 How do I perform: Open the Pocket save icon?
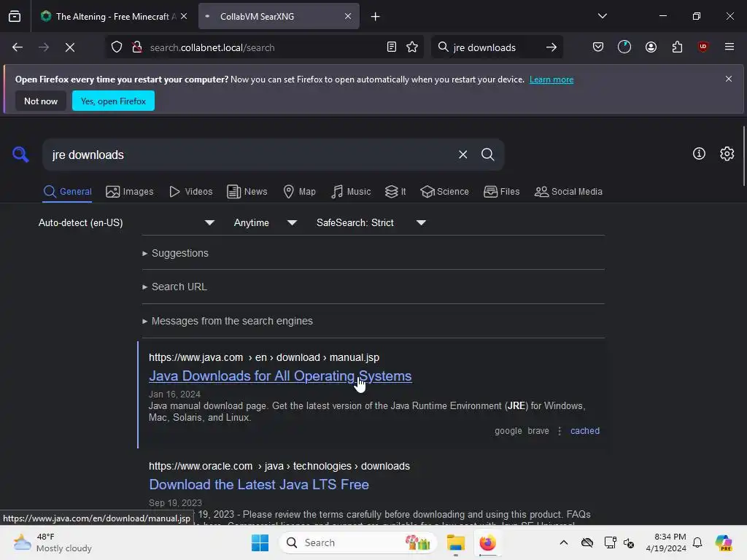click(x=598, y=47)
